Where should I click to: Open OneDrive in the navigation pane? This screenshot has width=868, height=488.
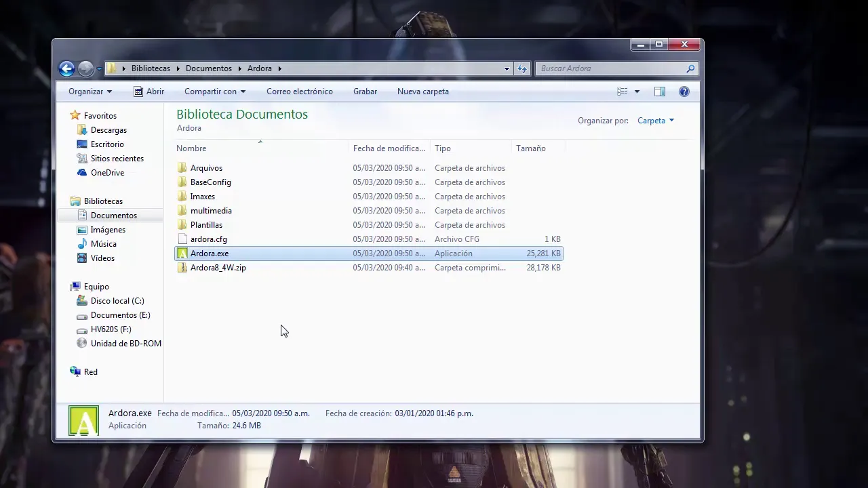pos(107,173)
